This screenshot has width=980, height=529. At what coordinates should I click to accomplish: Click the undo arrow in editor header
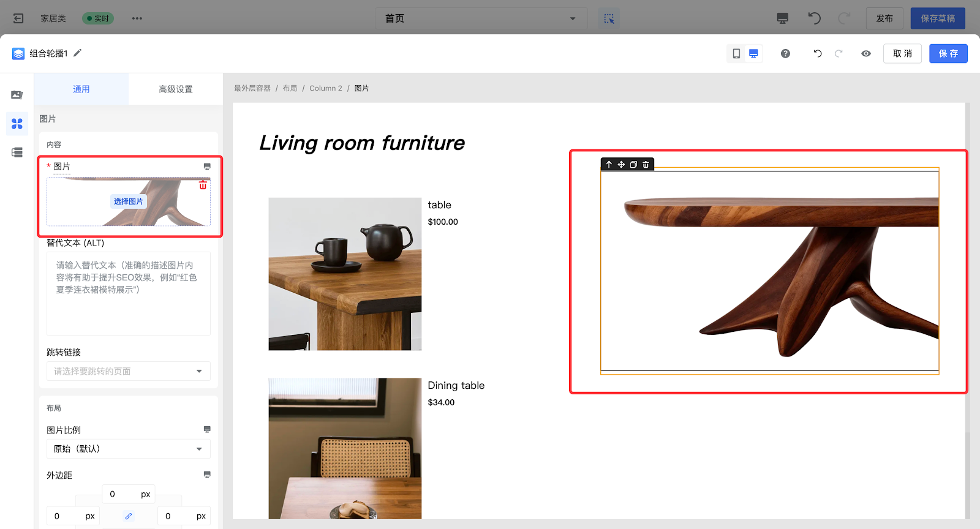coord(818,54)
